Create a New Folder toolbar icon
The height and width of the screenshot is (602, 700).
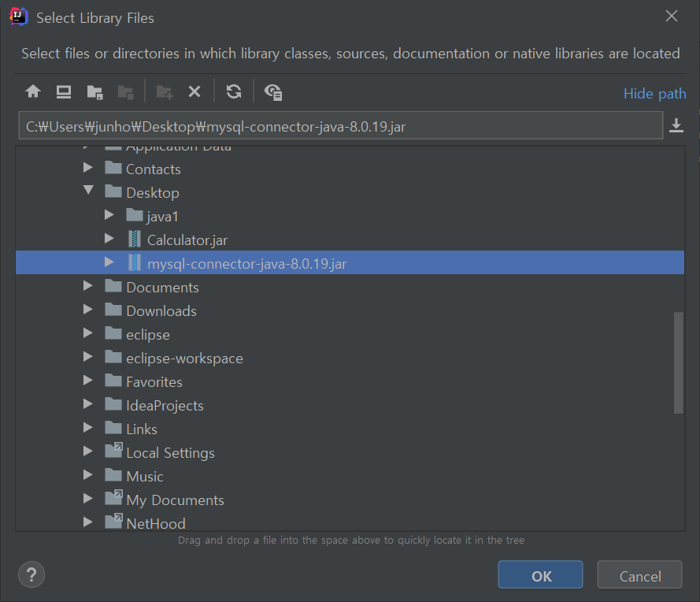click(165, 92)
